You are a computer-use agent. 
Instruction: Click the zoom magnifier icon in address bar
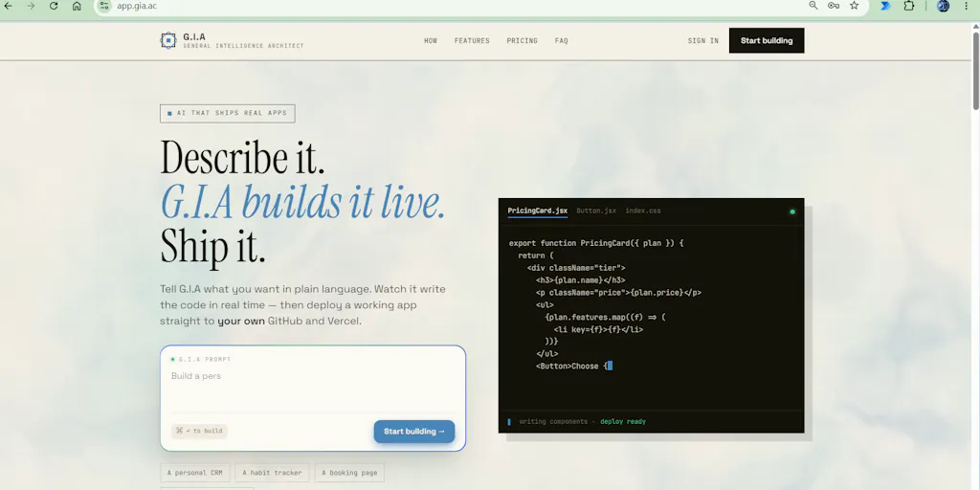(x=813, y=6)
